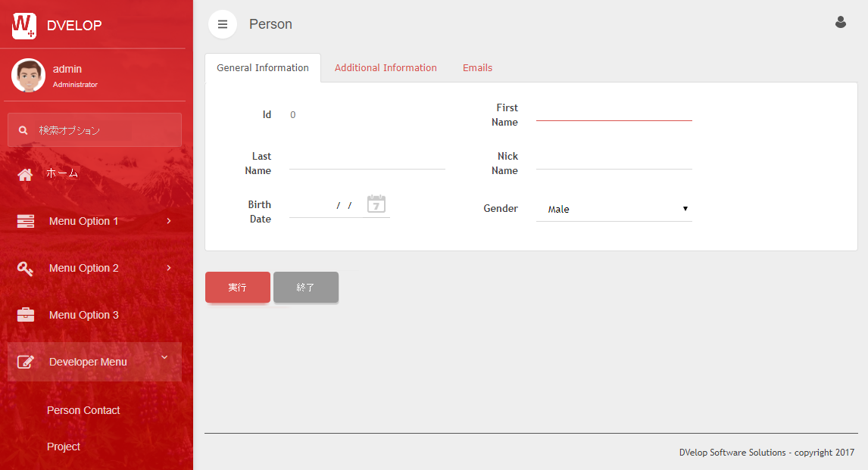Click the home icon in sidebar
The height and width of the screenshot is (470, 868).
tap(25, 174)
